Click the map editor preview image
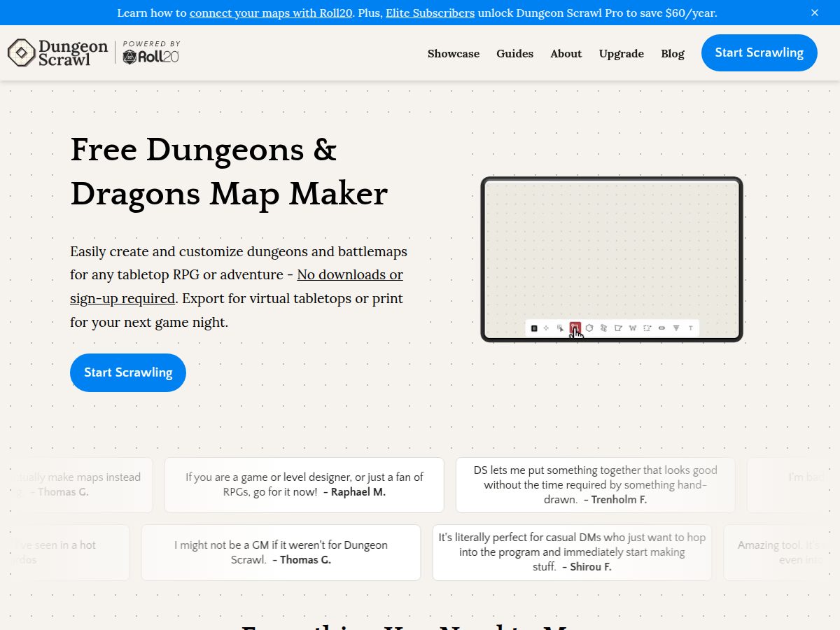The height and width of the screenshot is (630, 840). [612, 259]
